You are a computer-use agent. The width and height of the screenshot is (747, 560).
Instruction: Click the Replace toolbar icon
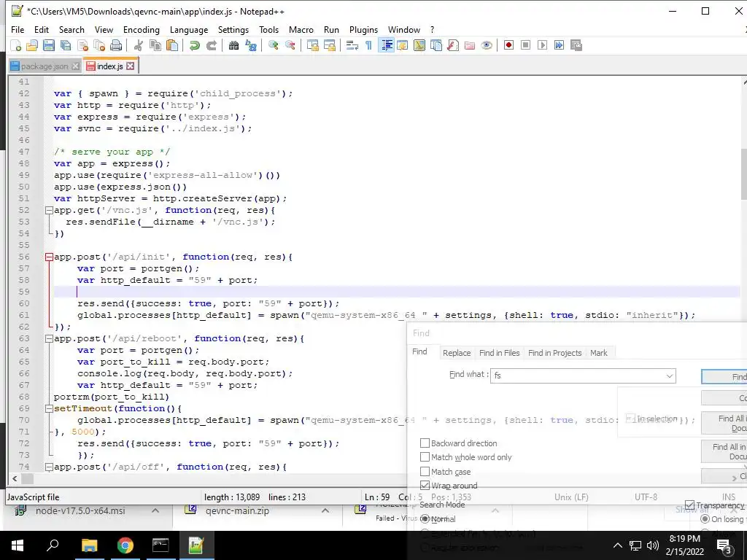tap(251, 45)
